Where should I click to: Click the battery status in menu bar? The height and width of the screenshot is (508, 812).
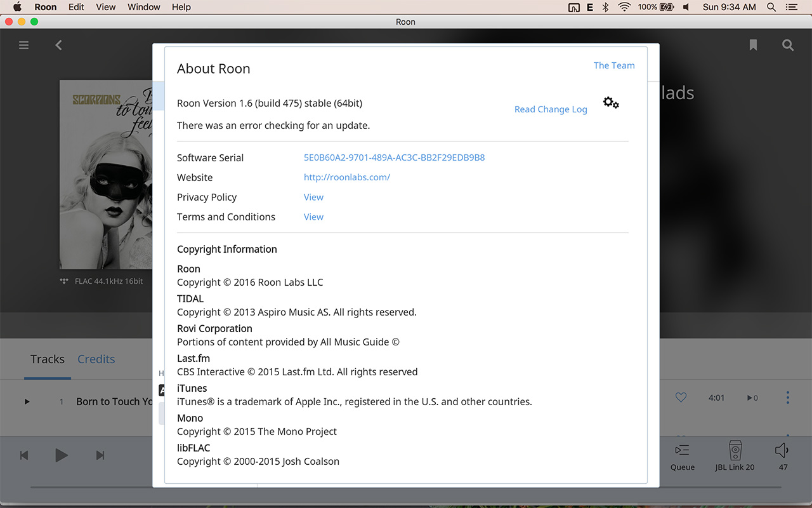[657, 7]
